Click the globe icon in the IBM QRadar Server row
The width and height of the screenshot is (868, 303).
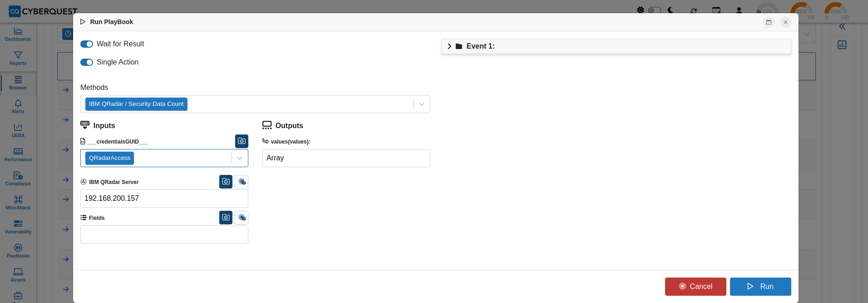point(242,182)
